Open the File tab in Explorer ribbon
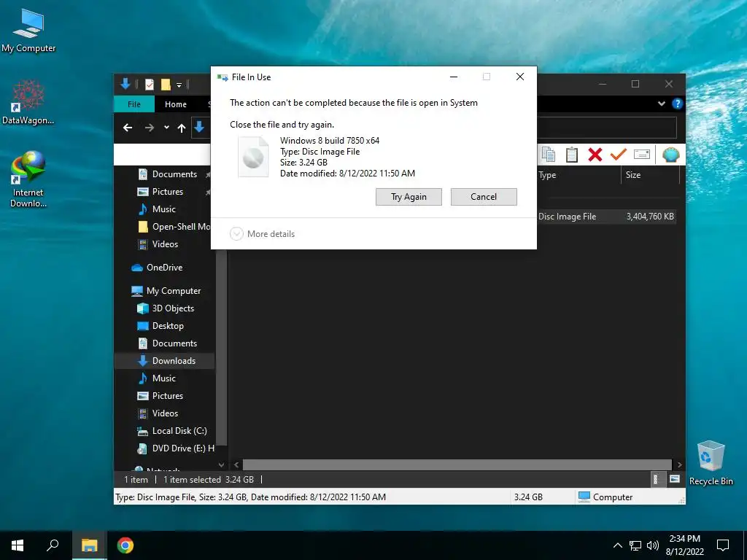The width and height of the screenshot is (747, 560). (x=134, y=104)
